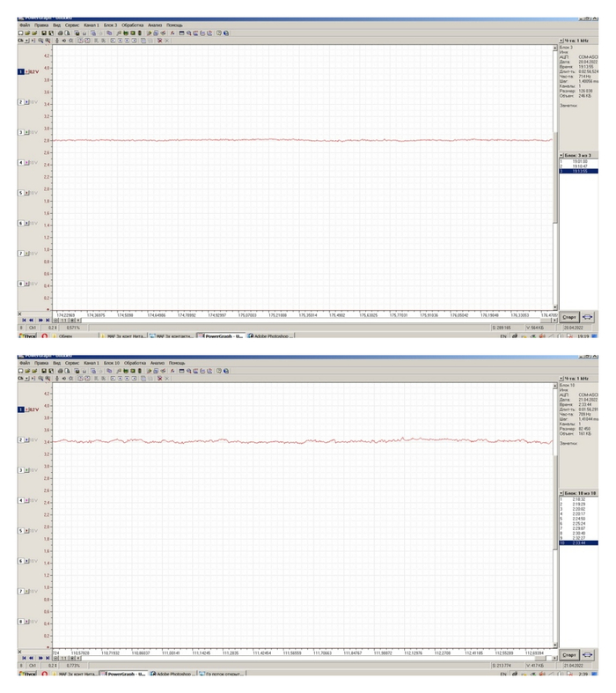The height and width of the screenshot is (693, 616).
Task: Open the Анализ menu in Блок 10 window
Action: pyautogui.click(x=158, y=364)
